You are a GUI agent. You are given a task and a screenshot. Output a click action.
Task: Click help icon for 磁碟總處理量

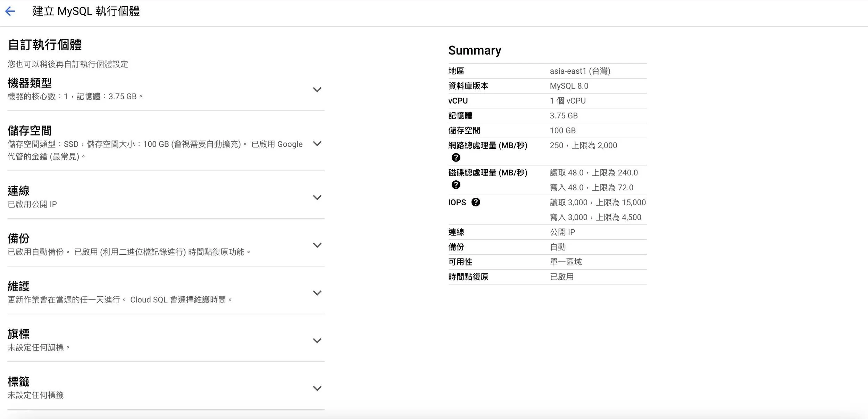[x=456, y=185]
